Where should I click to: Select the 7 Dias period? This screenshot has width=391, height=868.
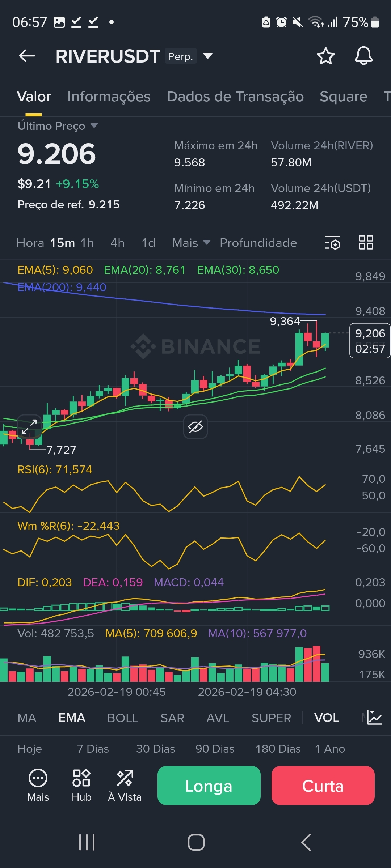point(93,749)
